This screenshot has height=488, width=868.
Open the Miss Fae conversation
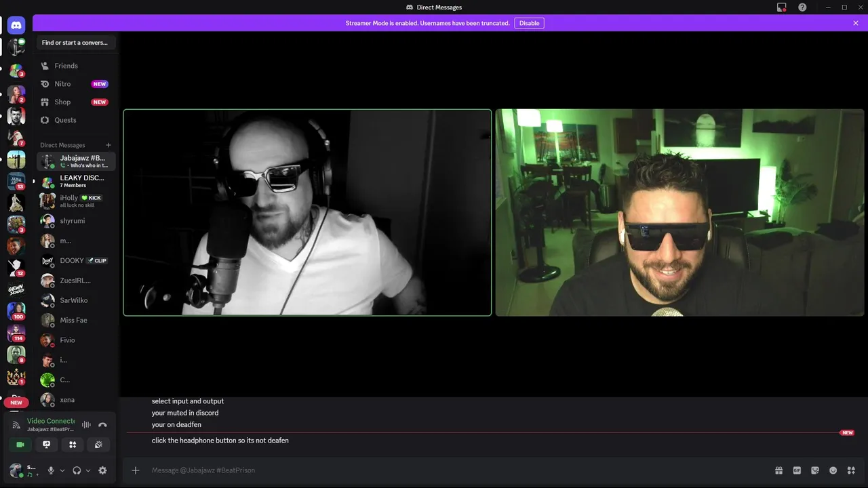(76, 320)
